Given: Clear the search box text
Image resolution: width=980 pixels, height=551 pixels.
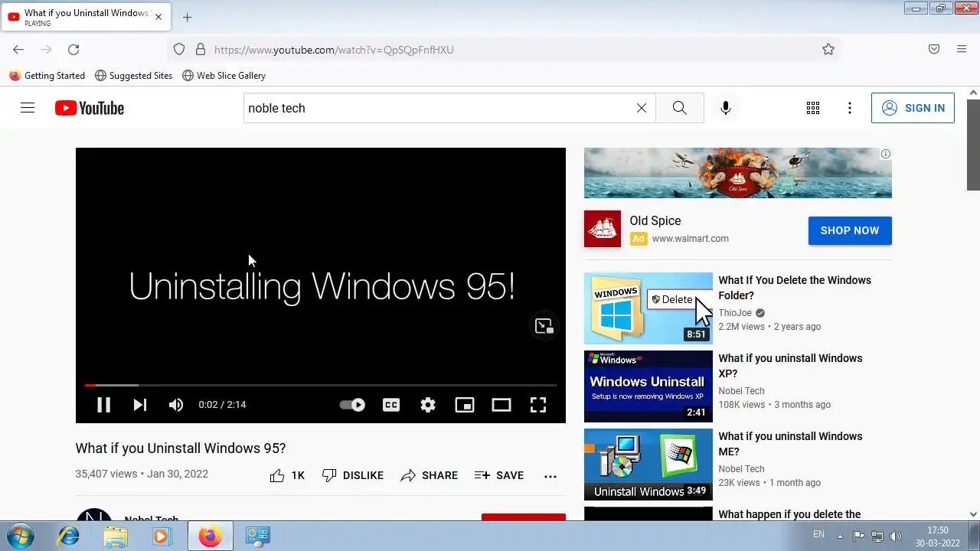Looking at the screenshot, I should [642, 108].
